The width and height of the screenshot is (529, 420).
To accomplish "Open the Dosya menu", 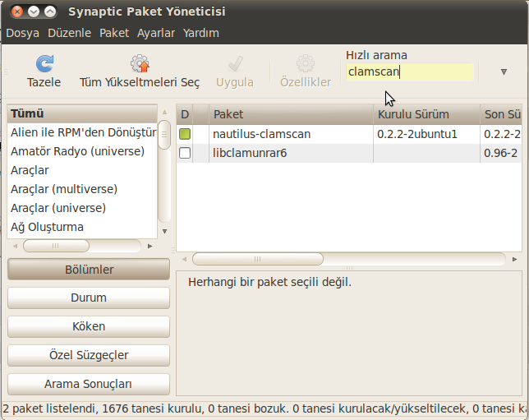I will (x=23, y=33).
